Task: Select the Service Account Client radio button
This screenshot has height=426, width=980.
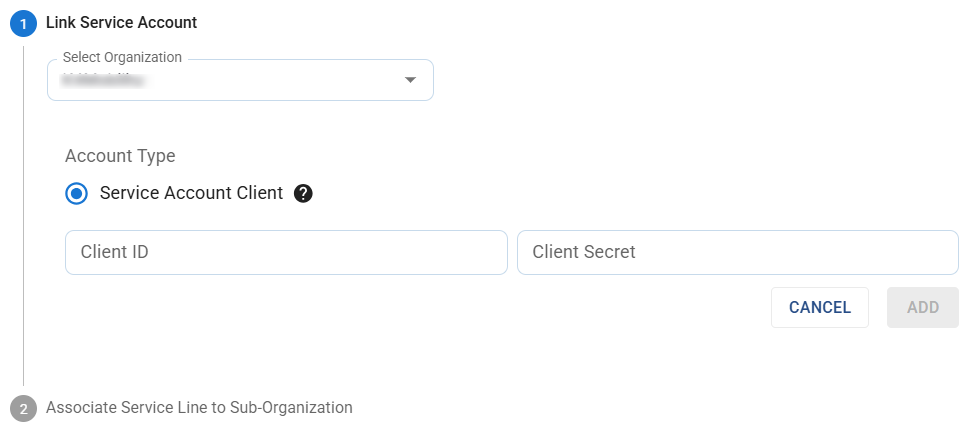Action: tap(77, 193)
